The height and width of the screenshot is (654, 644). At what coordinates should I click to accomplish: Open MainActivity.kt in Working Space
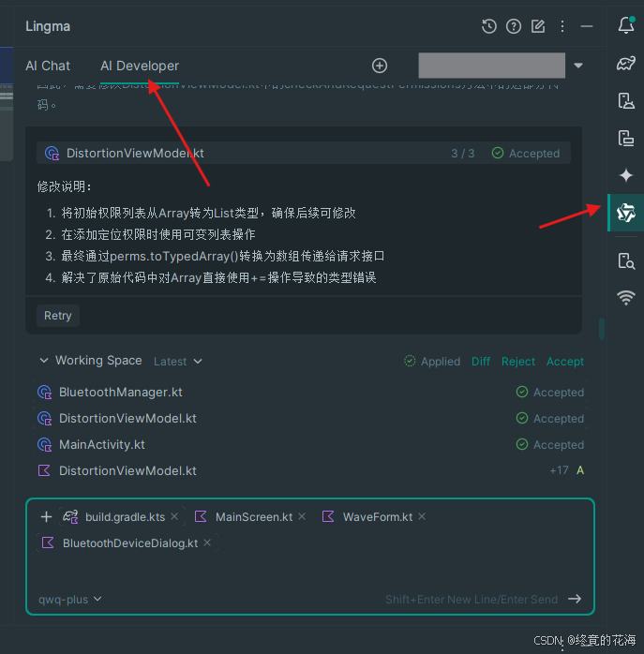(309, 445)
